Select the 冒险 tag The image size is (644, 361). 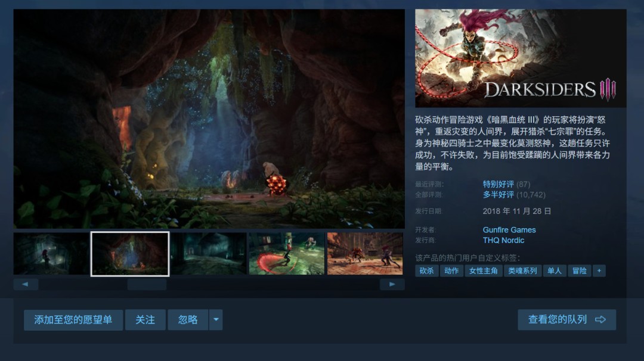pyautogui.click(x=580, y=270)
